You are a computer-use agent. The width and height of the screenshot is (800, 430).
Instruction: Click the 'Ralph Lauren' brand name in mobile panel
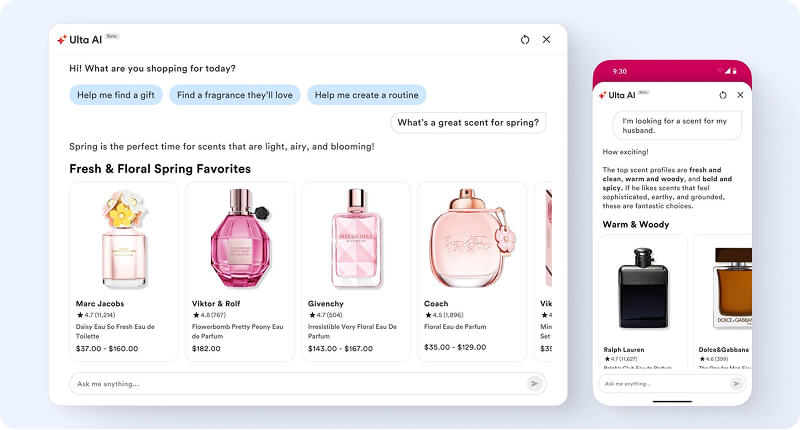point(623,349)
